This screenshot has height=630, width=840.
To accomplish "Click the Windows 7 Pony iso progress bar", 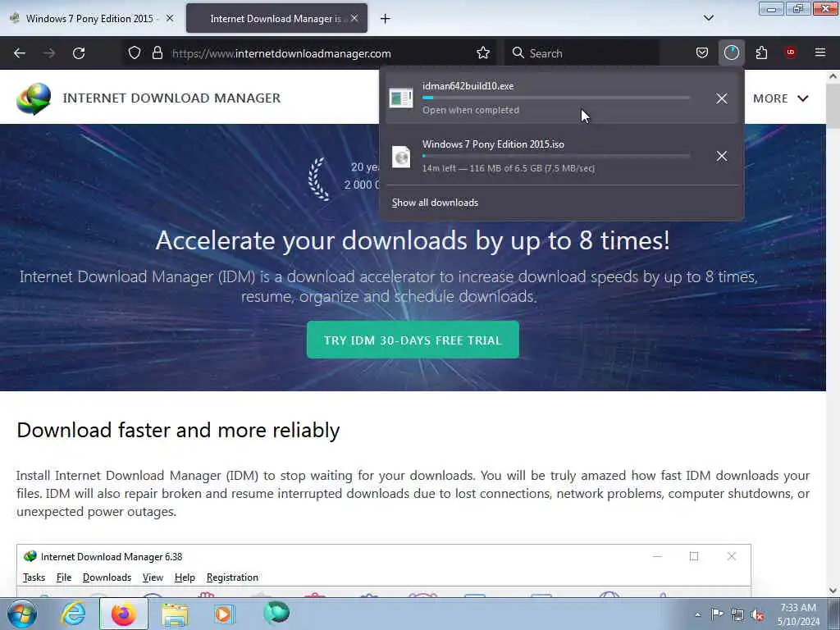I will pyautogui.click(x=556, y=156).
